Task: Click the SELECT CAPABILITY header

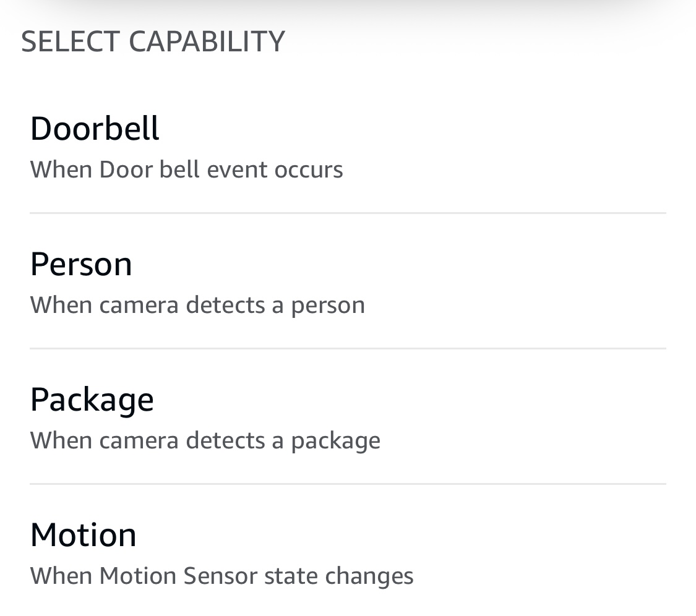Action: click(153, 41)
